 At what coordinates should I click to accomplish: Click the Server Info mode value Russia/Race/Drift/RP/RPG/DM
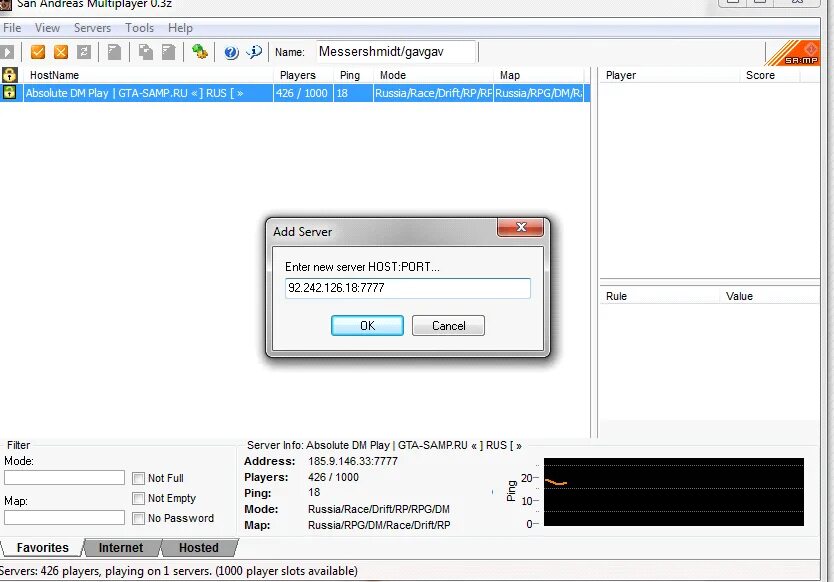(x=379, y=509)
